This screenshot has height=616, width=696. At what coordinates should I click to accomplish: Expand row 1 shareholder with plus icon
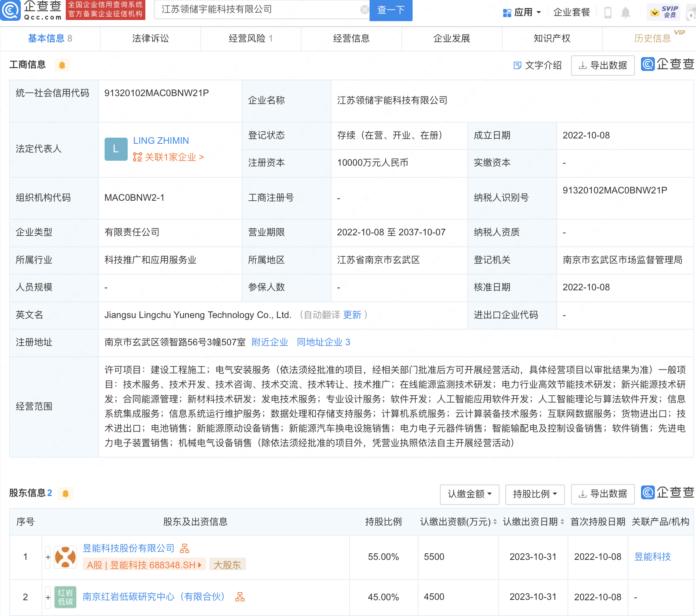point(48,557)
